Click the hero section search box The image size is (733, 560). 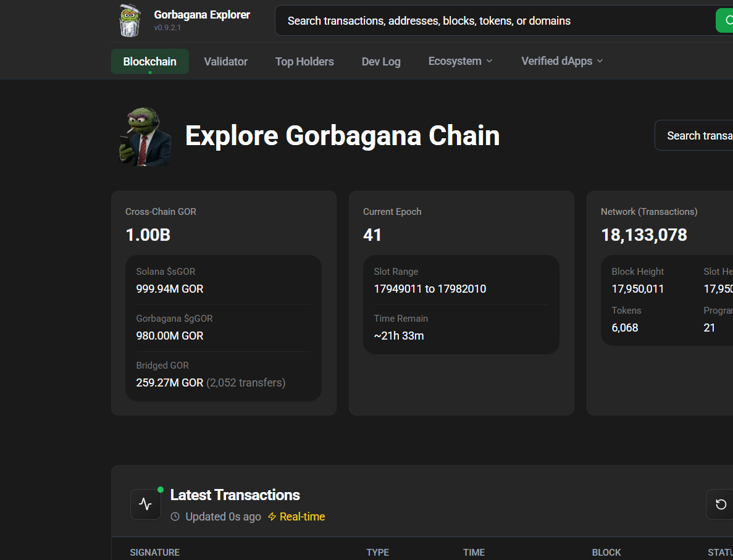695,136
